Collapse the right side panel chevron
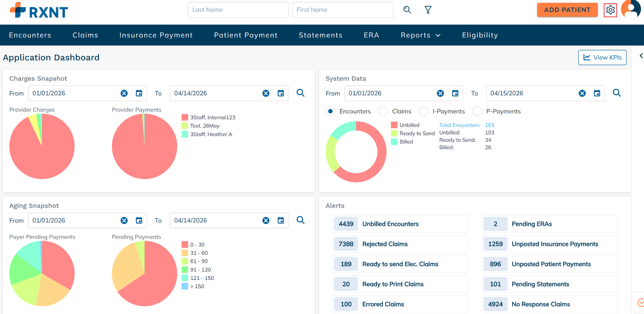 point(641,56)
